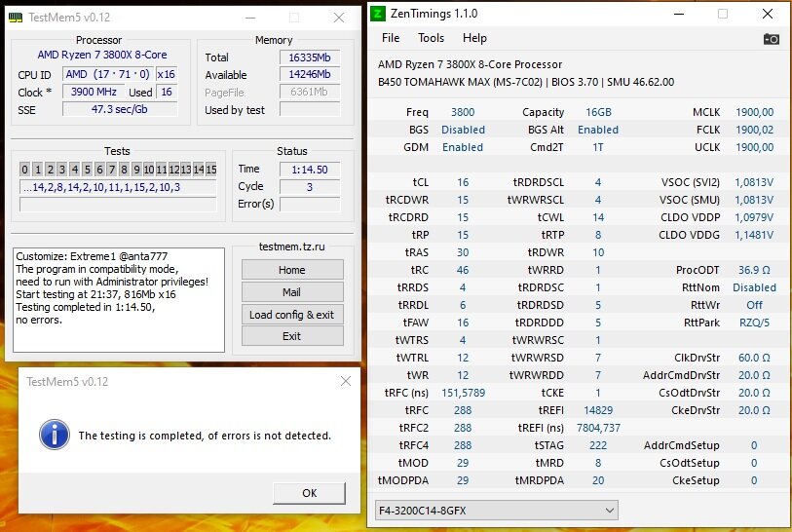792x532 pixels.
Task: Click the Available memory 14246Mb field
Action: [309, 75]
